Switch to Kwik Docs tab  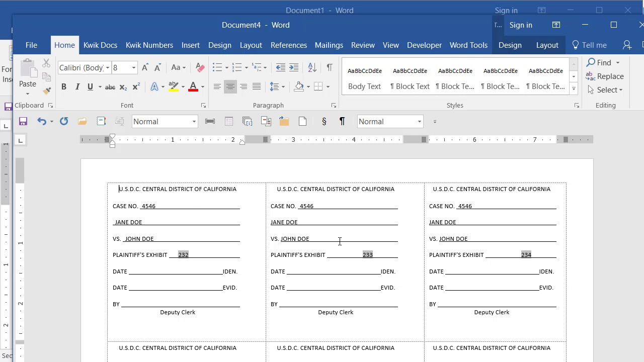100,45
